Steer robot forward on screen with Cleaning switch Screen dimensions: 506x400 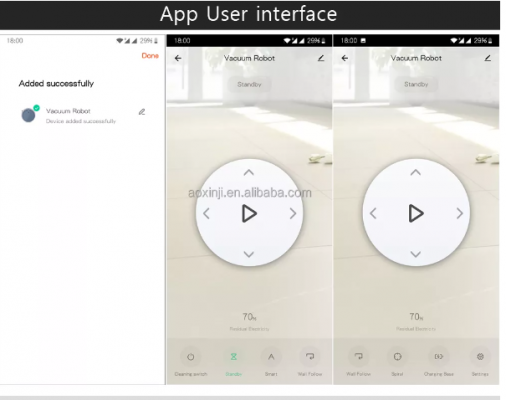249,172
